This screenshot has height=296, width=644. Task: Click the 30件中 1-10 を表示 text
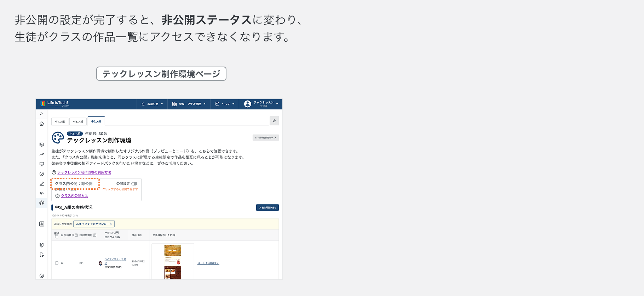[64, 216]
